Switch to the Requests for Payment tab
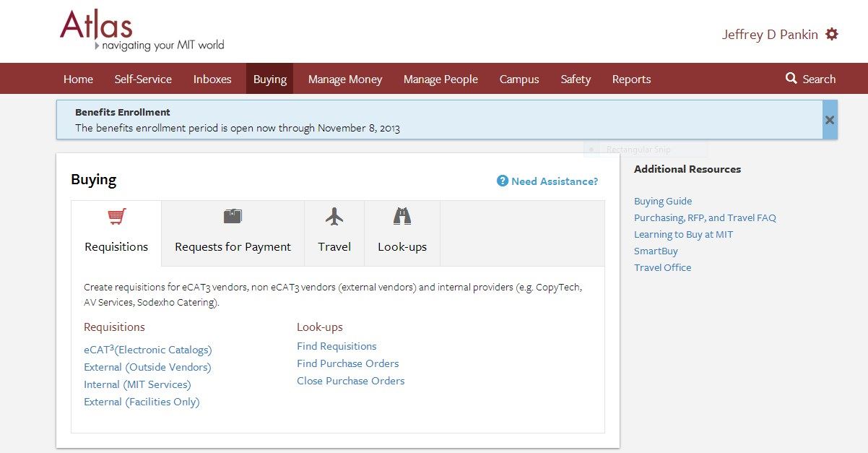868x453 pixels. pyautogui.click(x=233, y=247)
